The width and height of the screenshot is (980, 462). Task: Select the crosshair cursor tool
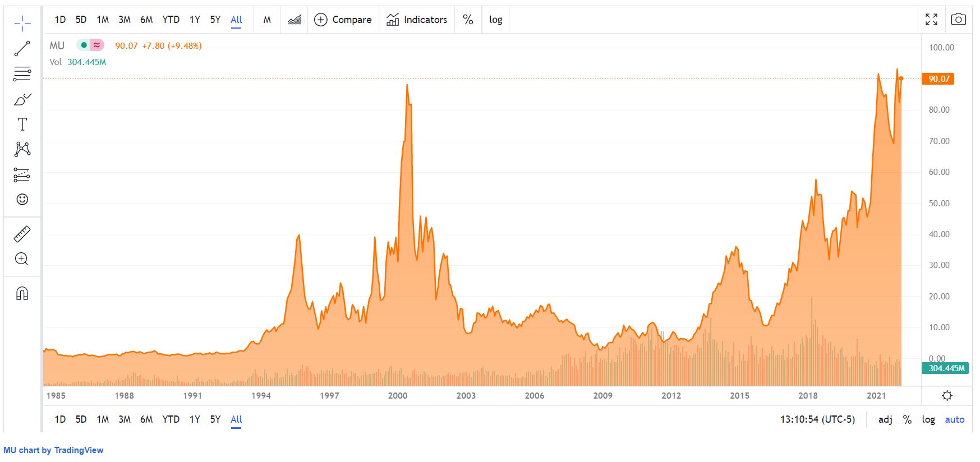[22, 24]
